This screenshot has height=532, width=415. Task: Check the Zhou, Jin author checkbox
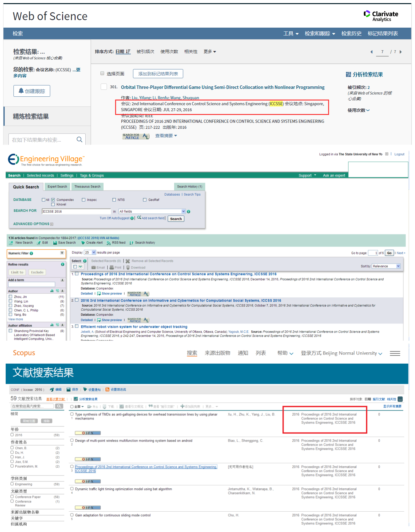point(11,296)
